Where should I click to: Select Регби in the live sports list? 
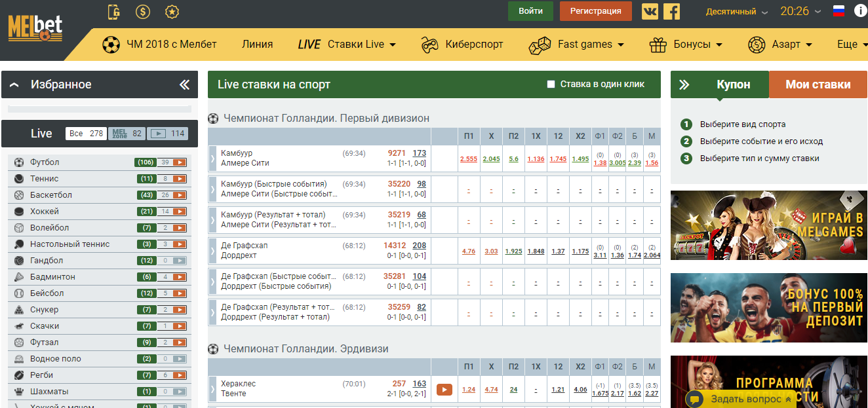(x=99, y=375)
